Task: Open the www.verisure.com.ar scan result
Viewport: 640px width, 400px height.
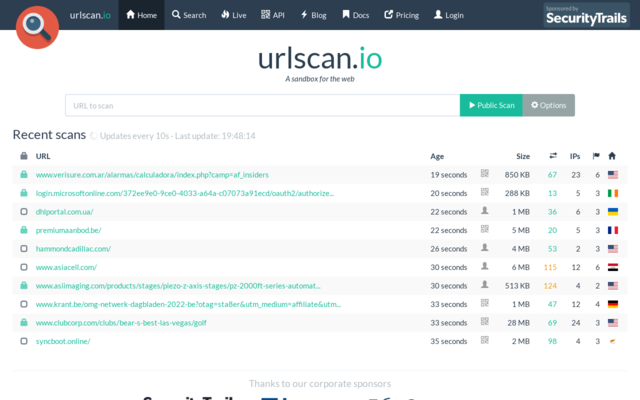Action: (x=152, y=175)
